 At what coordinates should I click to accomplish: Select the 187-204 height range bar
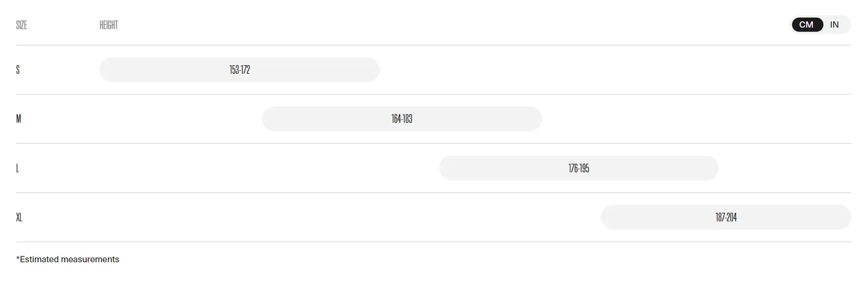726,217
